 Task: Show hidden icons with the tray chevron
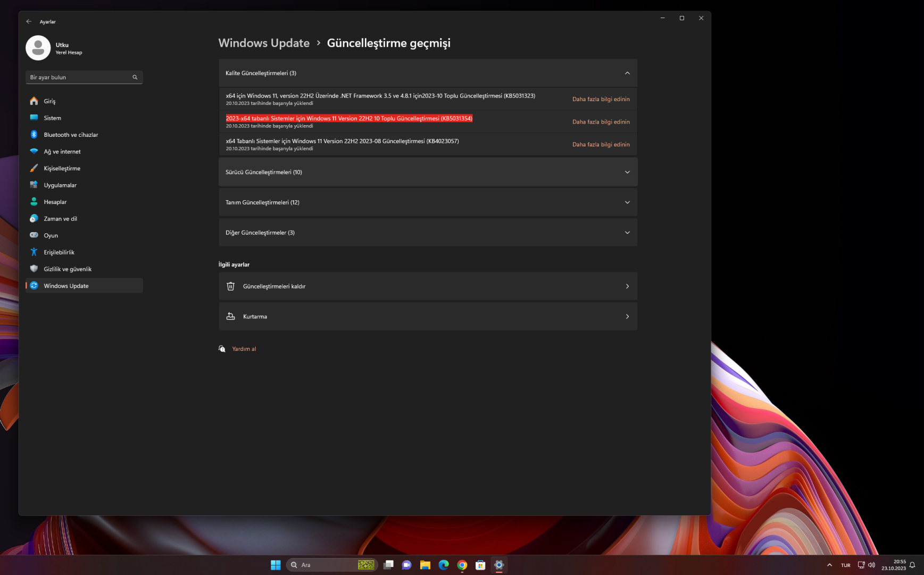(829, 565)
